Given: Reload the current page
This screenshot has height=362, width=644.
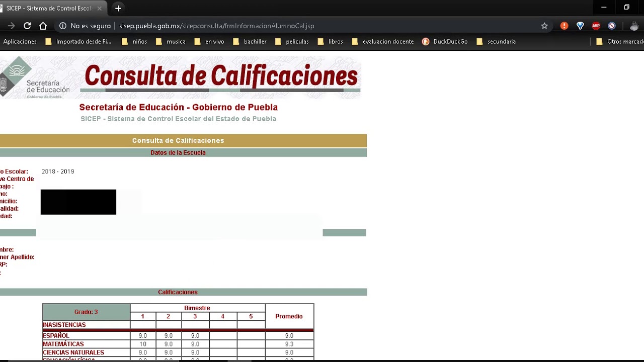Looking at the screenshot, I should click(27, 26).
